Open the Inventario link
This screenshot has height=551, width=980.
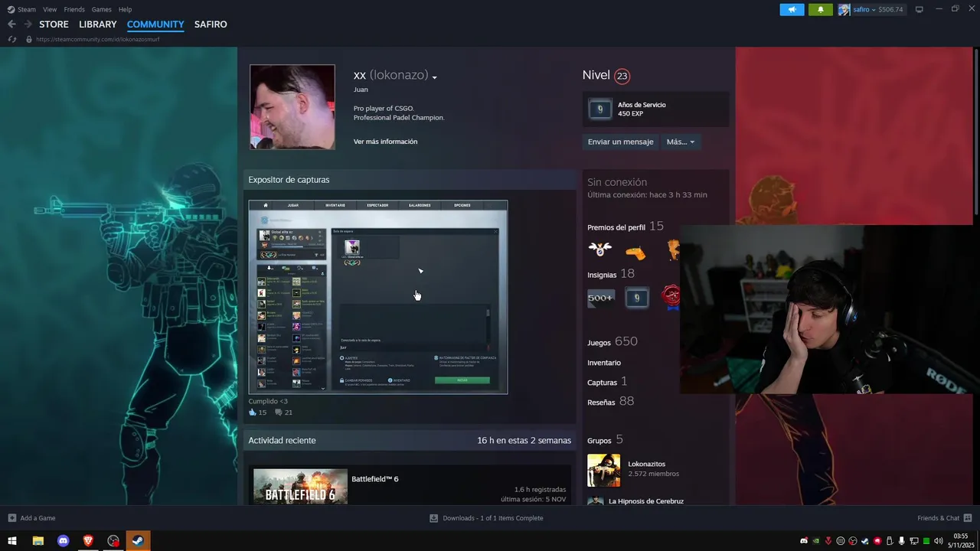click(604, 363)
